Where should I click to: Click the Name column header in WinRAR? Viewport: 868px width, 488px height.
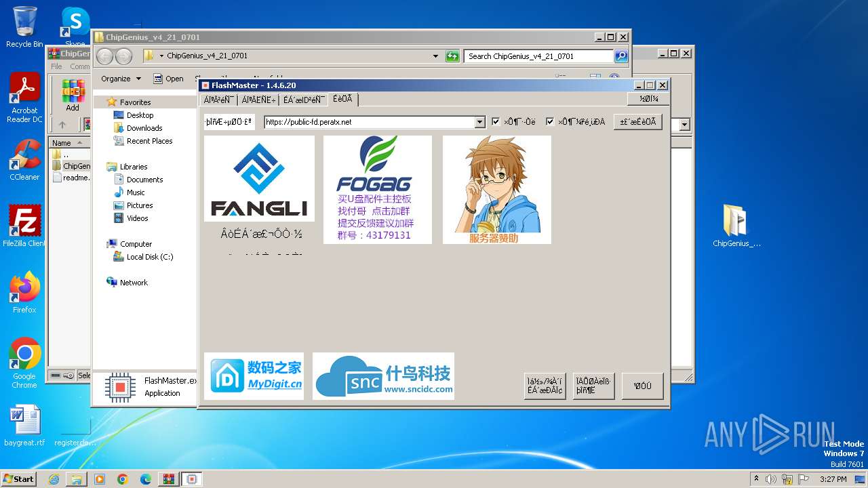[x=69, y=143]
